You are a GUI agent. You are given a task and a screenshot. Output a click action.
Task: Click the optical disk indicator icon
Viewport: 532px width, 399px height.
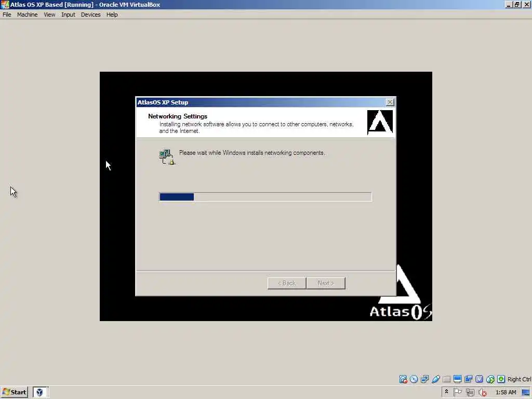click(414, 379)
